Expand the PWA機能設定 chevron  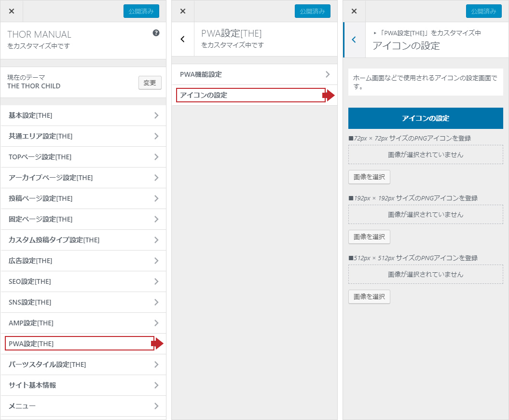(328, 74)
